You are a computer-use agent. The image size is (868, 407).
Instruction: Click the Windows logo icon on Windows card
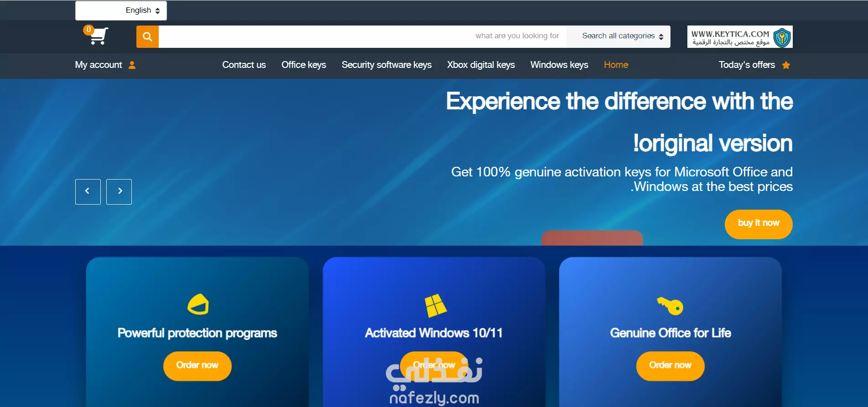tap(435, 305)
